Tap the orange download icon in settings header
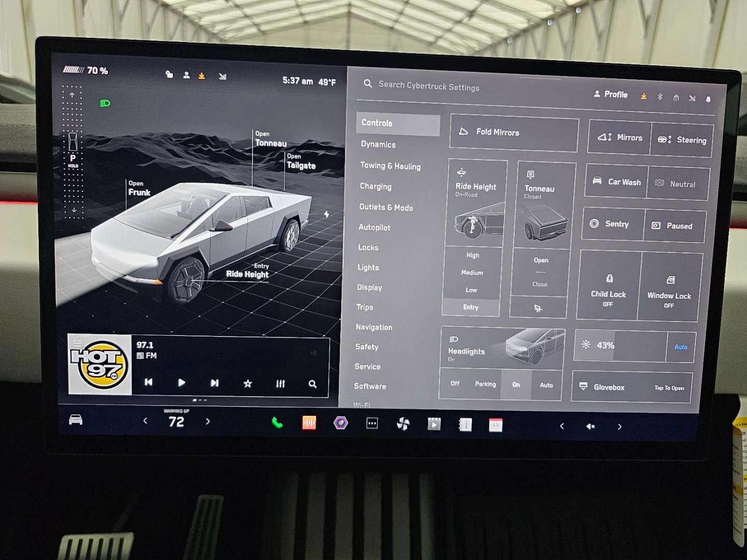The height and width of the screenshot is (560, 747). click(x=643, y=96)
